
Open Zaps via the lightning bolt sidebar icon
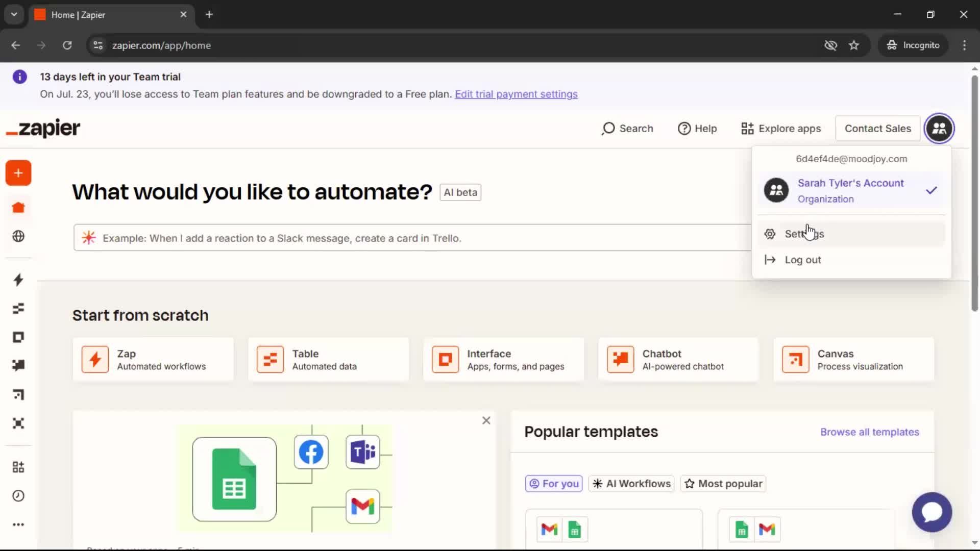click(x=18, y=280)
